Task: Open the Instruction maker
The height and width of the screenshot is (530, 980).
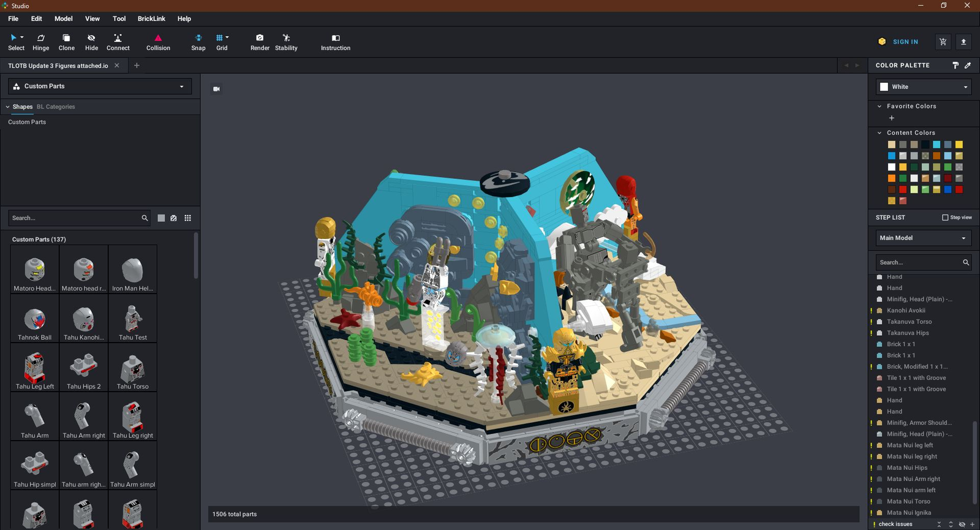Action: point(336,42)
